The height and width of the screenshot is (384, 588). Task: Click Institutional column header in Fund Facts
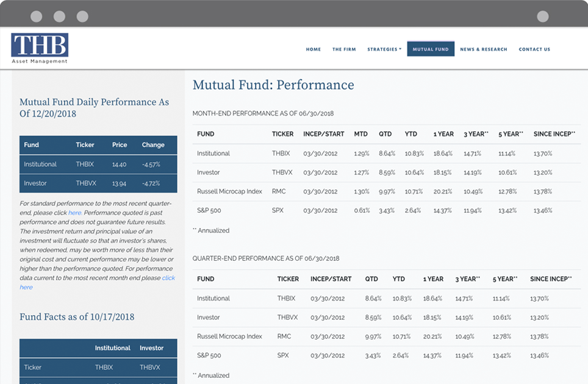(x=112, y=348)
